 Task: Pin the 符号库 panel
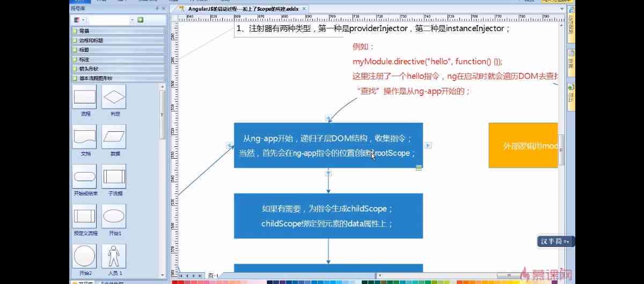[157, 8]
